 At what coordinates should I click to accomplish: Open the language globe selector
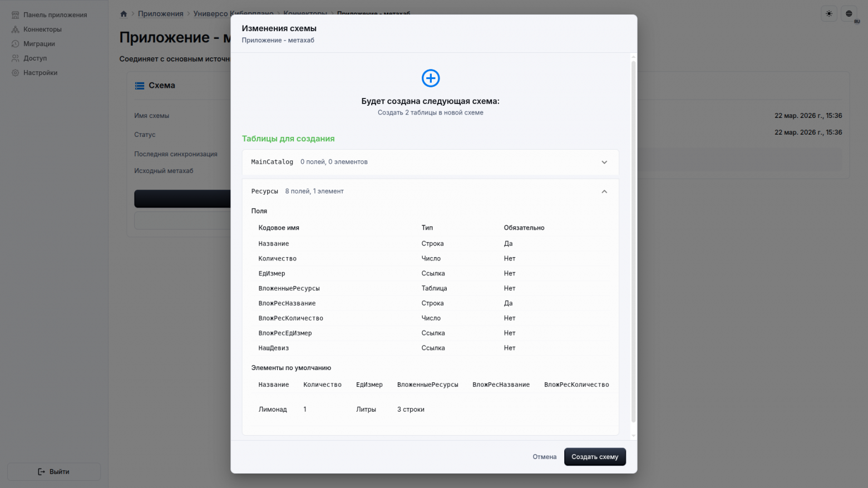click(849, 14)
